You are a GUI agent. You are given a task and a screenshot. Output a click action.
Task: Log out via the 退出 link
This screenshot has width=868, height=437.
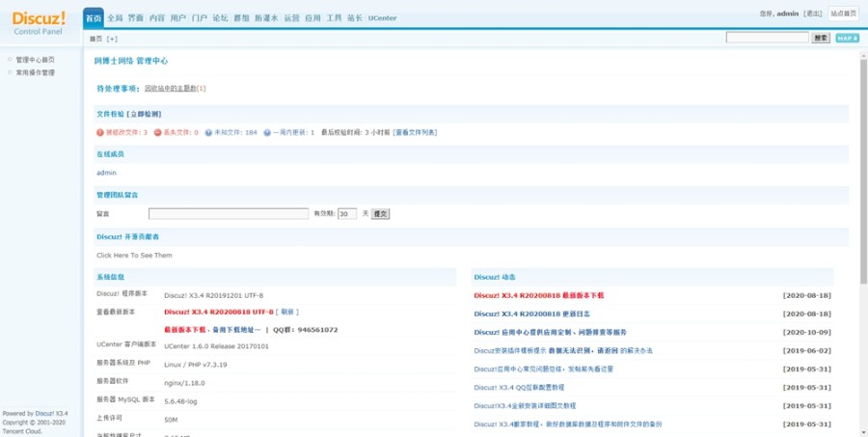click(x=813, y=14)
